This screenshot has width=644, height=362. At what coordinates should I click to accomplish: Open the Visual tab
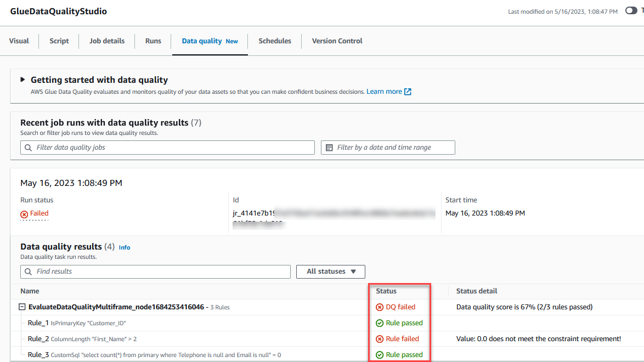click(19, 41)
